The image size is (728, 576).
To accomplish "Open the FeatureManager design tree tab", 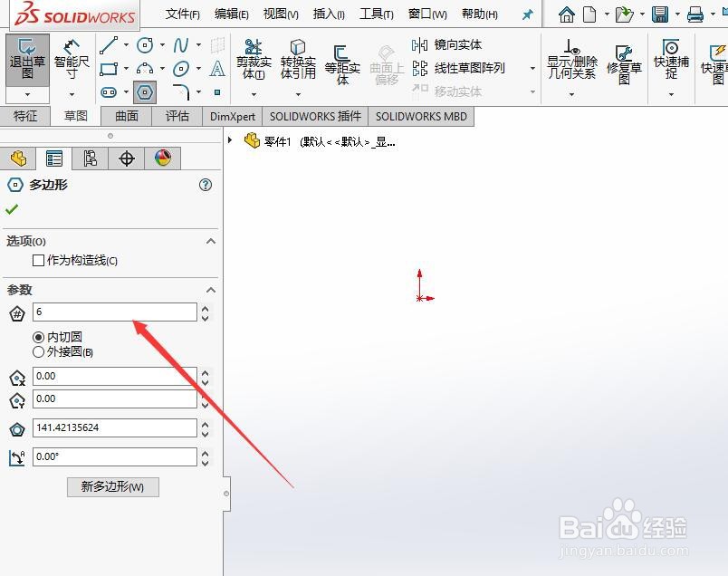I will pyautogui.click(x=19, y=158).
